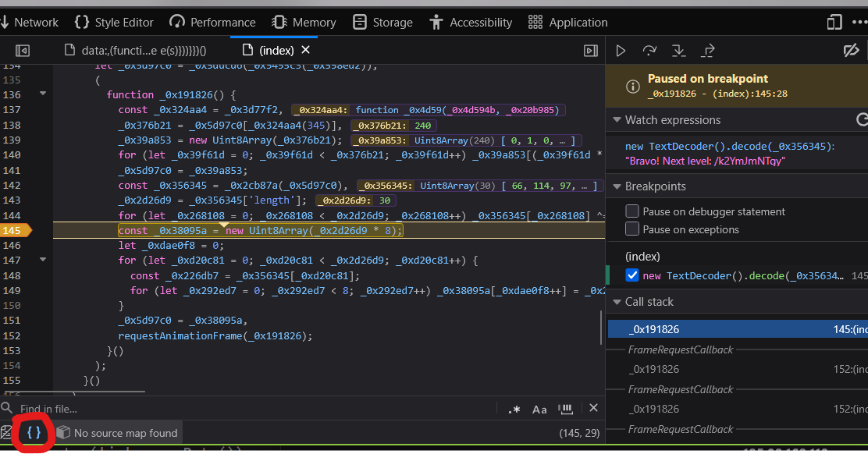Click the Application grid icon
This screenshot has width=868, height=454.
[535, 22]
